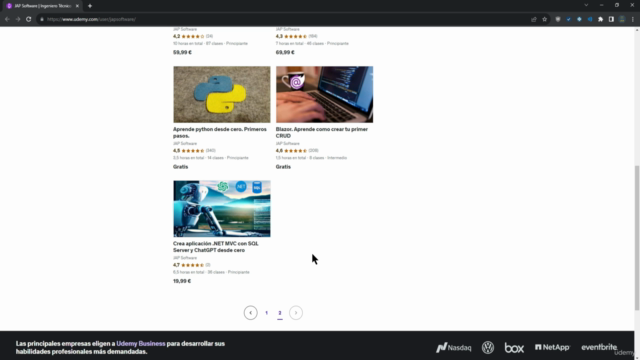This screenshot has height=360, width=640.
Task: Click JAP Software author under Blazor course
Action: 288,144
